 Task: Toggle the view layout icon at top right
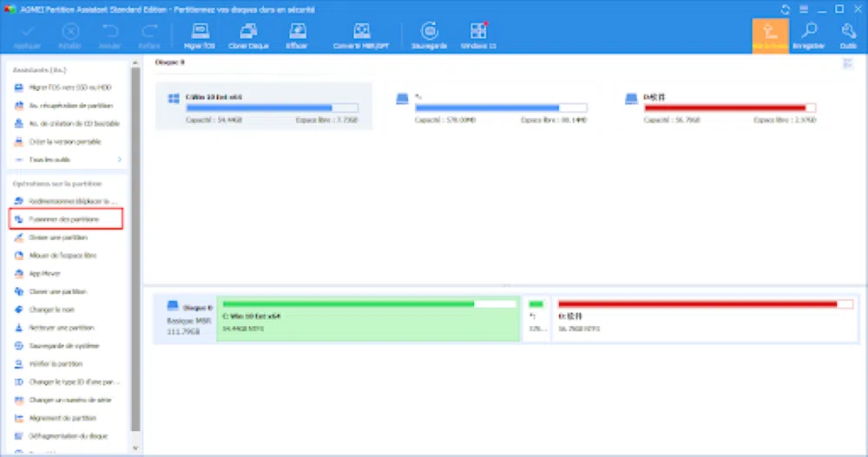coord(847,63)
